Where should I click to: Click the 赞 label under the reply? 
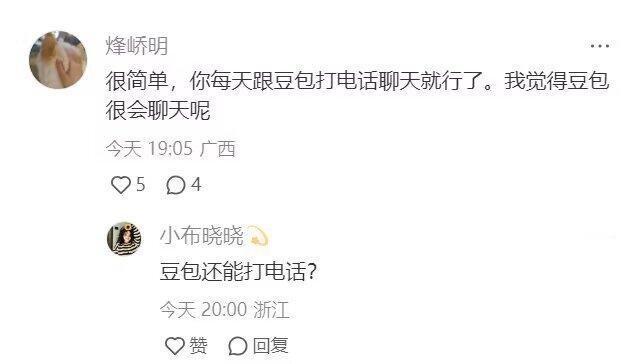pos(198,346)
